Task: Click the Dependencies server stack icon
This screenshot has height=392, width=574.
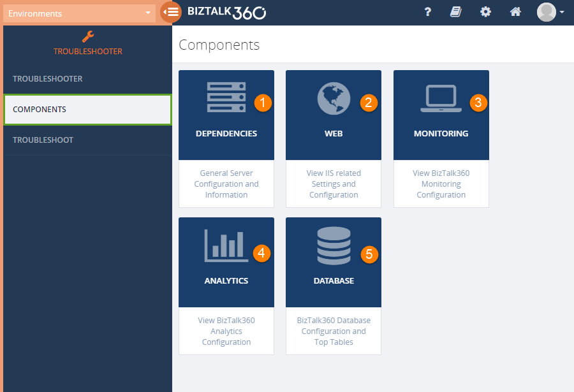Action: pos(226,98)
